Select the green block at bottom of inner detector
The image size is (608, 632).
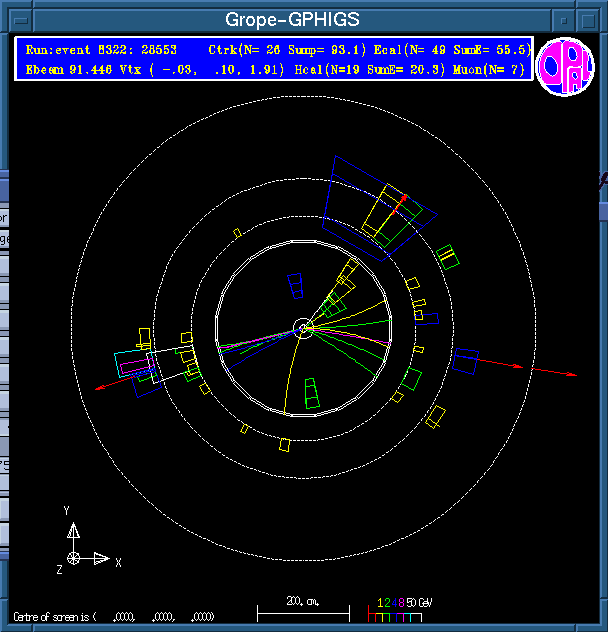pos(313,394)
